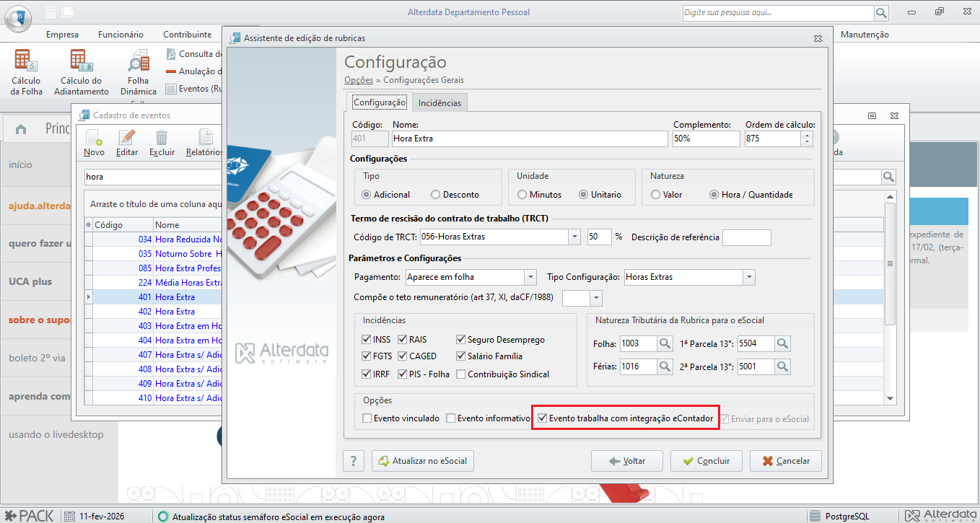Open Cálculo do Adiantamento icon
The image size is (980, 523).
pyautogui.click(x=82, y=60)
